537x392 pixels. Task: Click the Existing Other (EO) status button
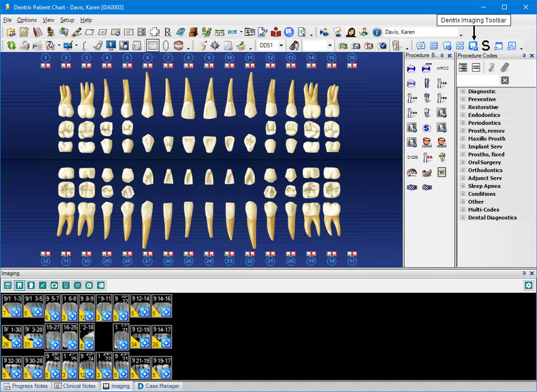point(343,46)
